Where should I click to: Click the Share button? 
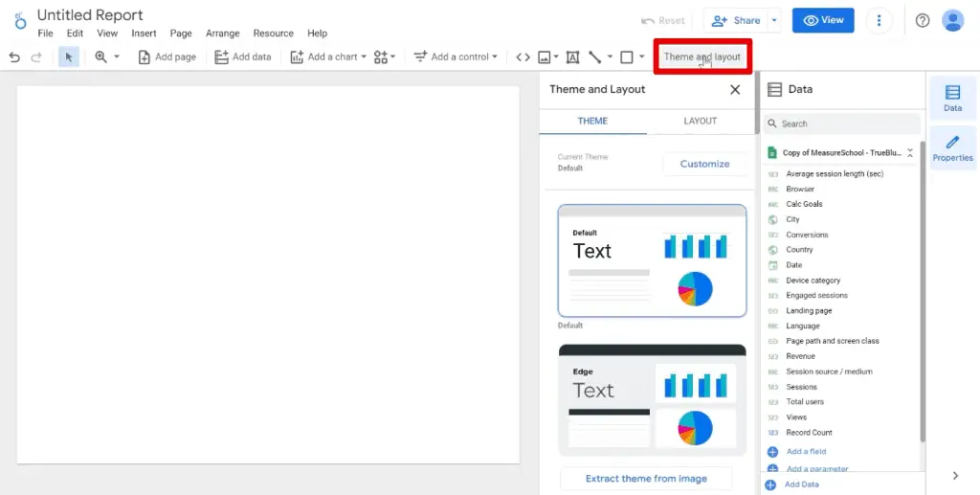pyautogui.click(x=736, y=21)
